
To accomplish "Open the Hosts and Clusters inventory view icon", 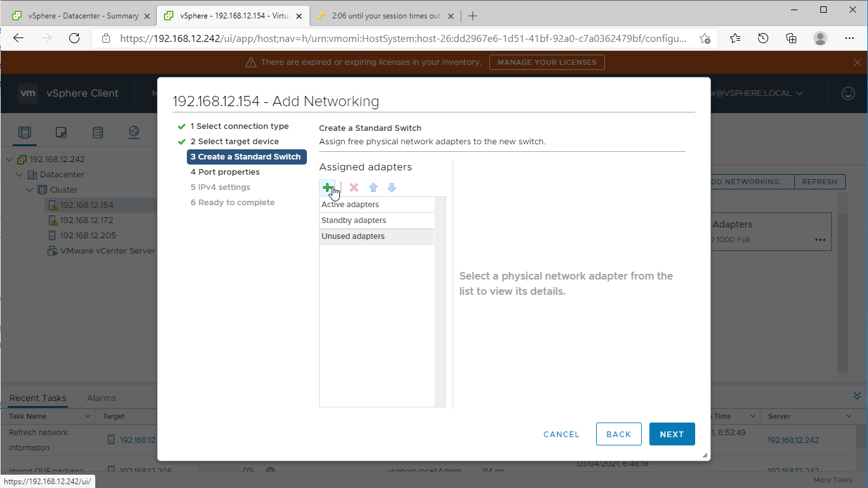I will click(25, 132).
